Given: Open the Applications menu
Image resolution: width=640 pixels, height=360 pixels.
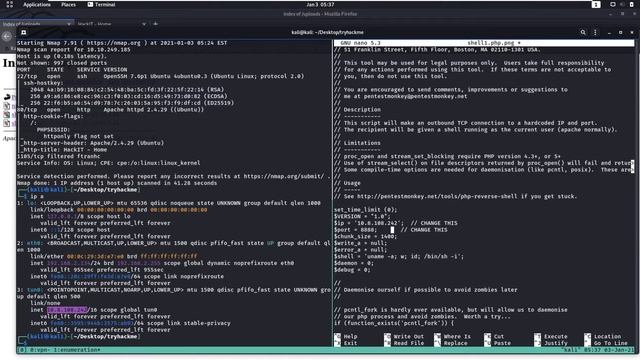Looking at the screenshot, I should (37, 4).
